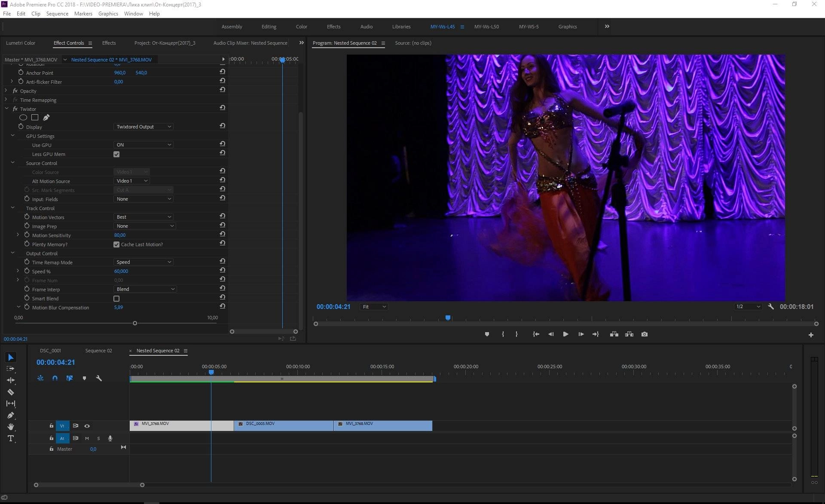The width and height of the screenshot is (825, 504).
Task: Click the Motion Blur Compensation slider handle
Action: point(135,323)
